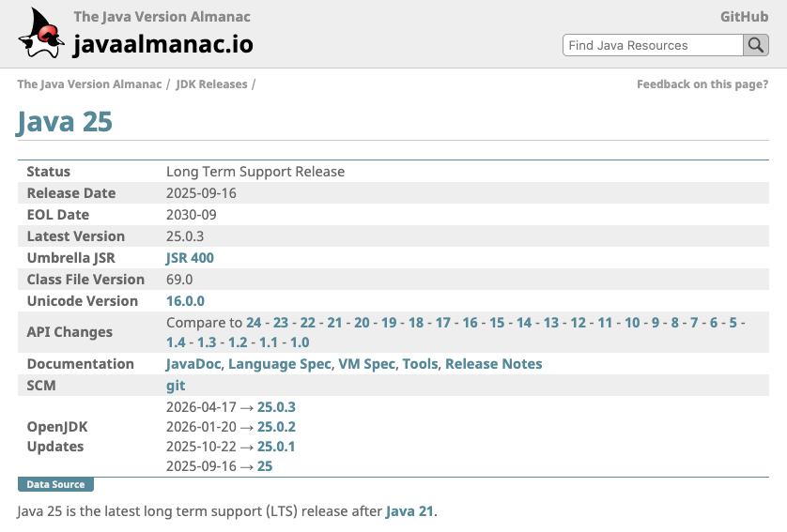
Task: Open the VM Spec link
Action: coord(367,364)
